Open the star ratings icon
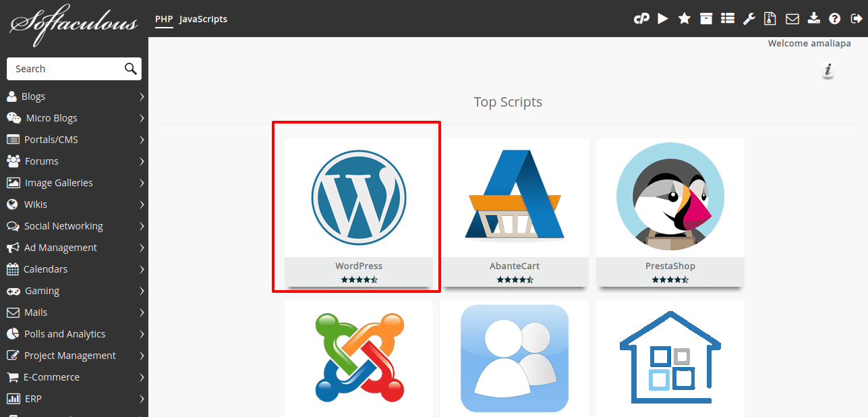 click(684, 19)
